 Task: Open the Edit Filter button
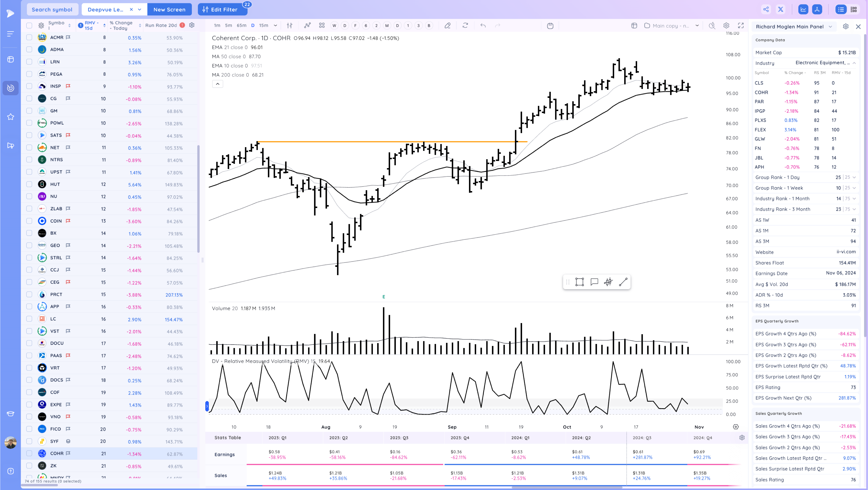pyautogui.click(x=222, y=9)
